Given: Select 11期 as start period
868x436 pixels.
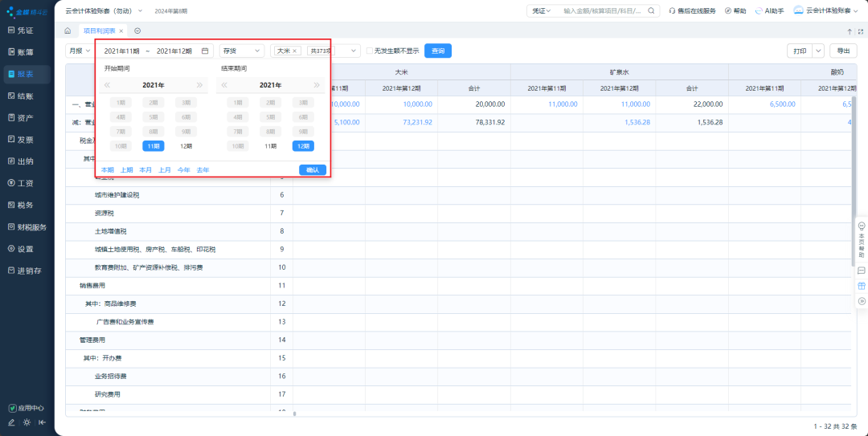Looking at the screenshot, I should [x=154, y=146].
